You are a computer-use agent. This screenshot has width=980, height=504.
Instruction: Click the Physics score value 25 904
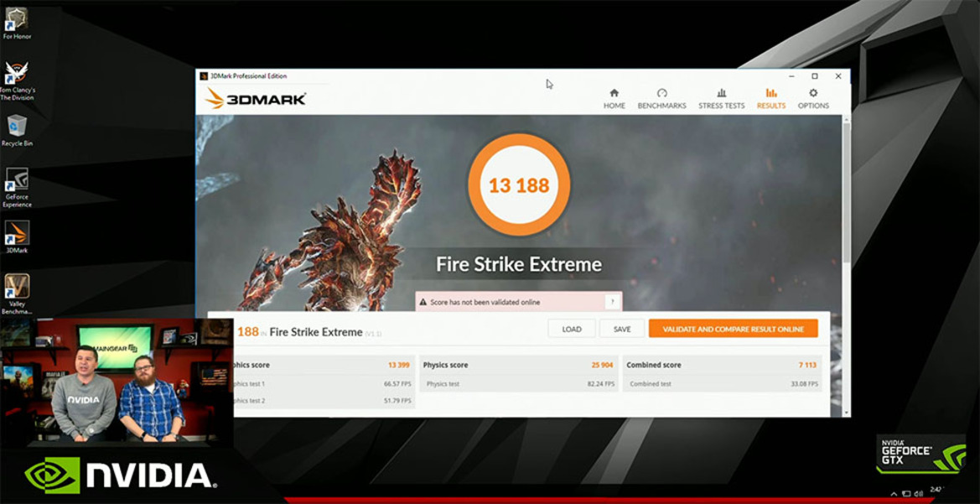click(603, 365)
